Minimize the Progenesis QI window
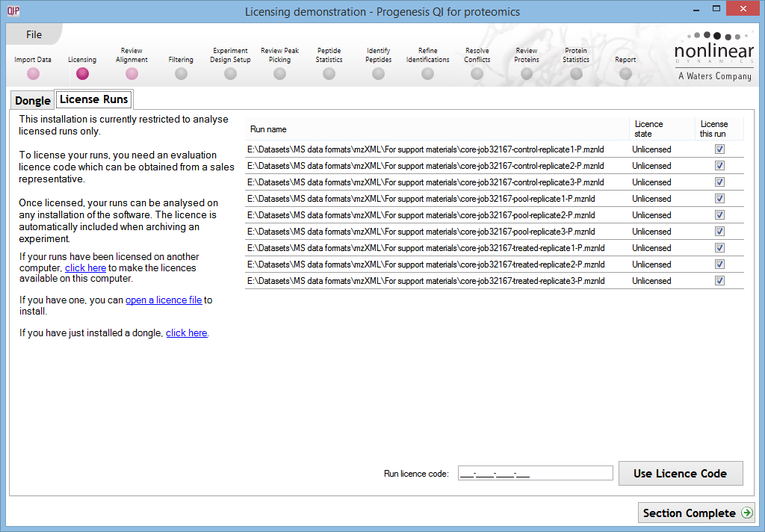The image size is (765, 532). [x=696, y=9]
